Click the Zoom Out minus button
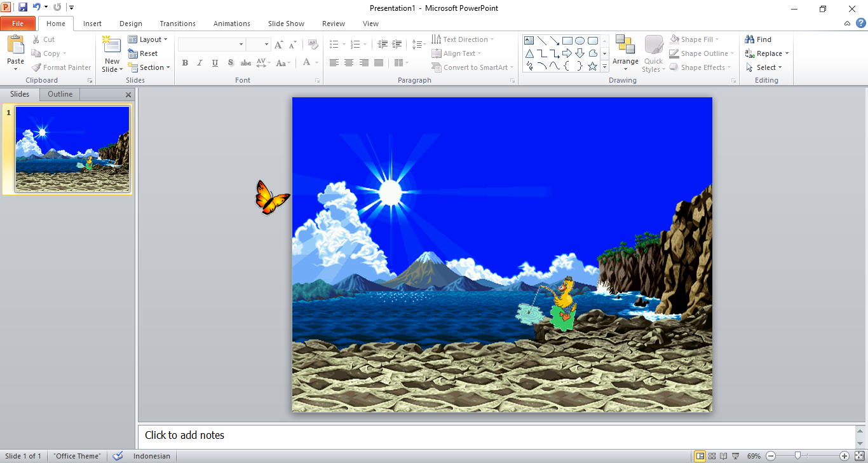 click(x=770, y=456)
